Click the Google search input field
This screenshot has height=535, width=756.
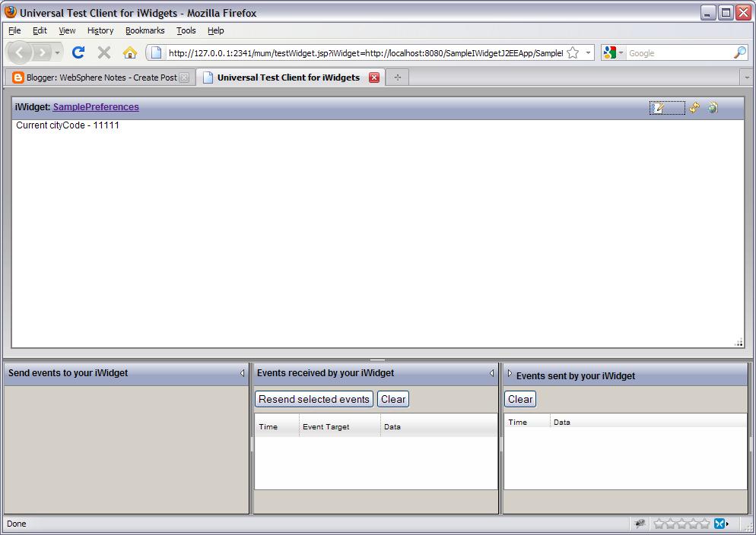(x=679, y=53)
